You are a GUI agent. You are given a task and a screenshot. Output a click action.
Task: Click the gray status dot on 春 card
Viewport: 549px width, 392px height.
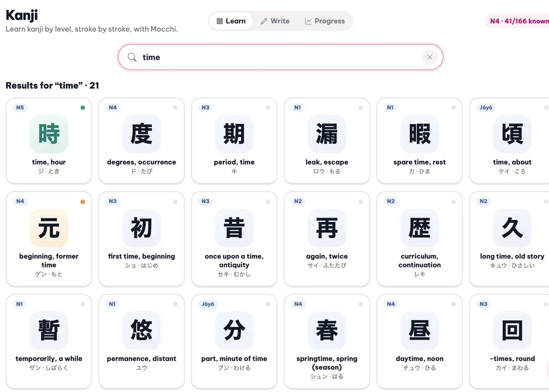(361, 304)
